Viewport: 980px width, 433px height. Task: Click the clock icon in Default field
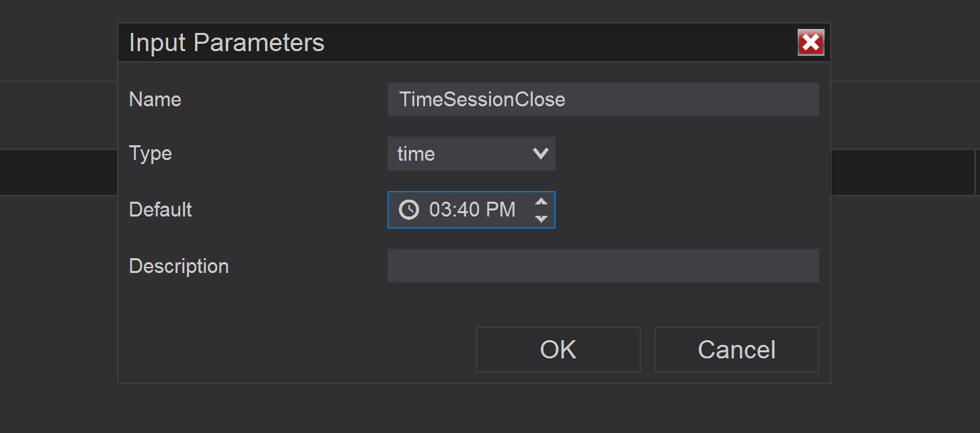[408, 210]
